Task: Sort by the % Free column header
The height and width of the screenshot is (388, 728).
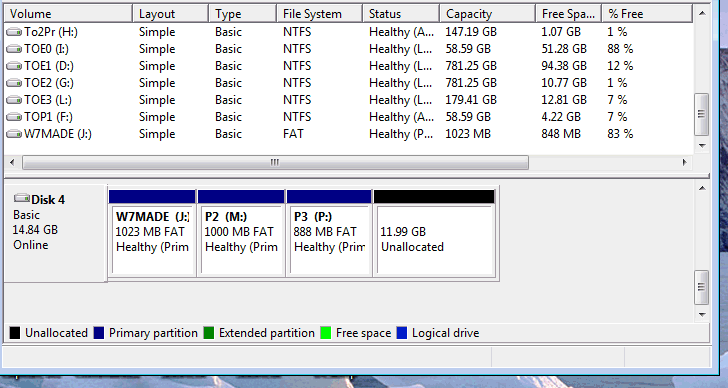Action: coord(647,14)
